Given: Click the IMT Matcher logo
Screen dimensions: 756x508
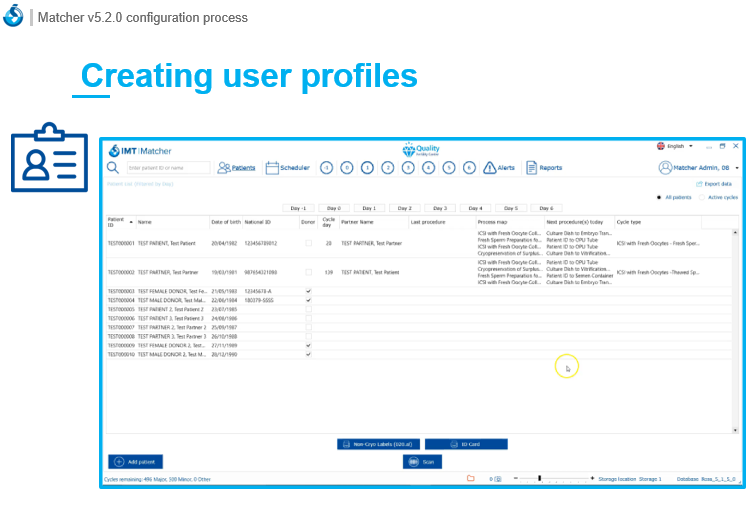Looking at the screenshot, I should pyautogui.click(x=140, y=151).
